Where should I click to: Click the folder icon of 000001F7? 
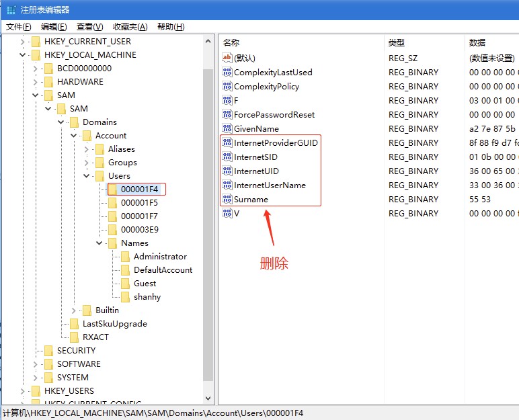tap(112, 216)
